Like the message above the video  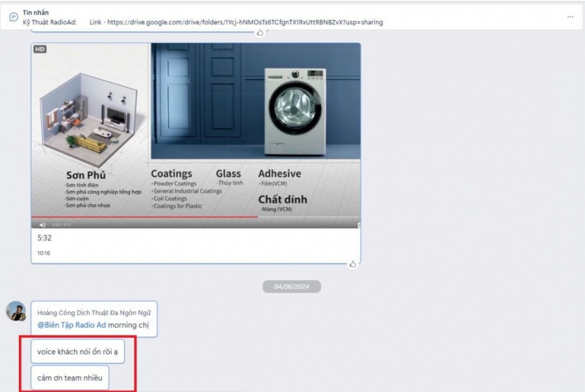(261, 32)
